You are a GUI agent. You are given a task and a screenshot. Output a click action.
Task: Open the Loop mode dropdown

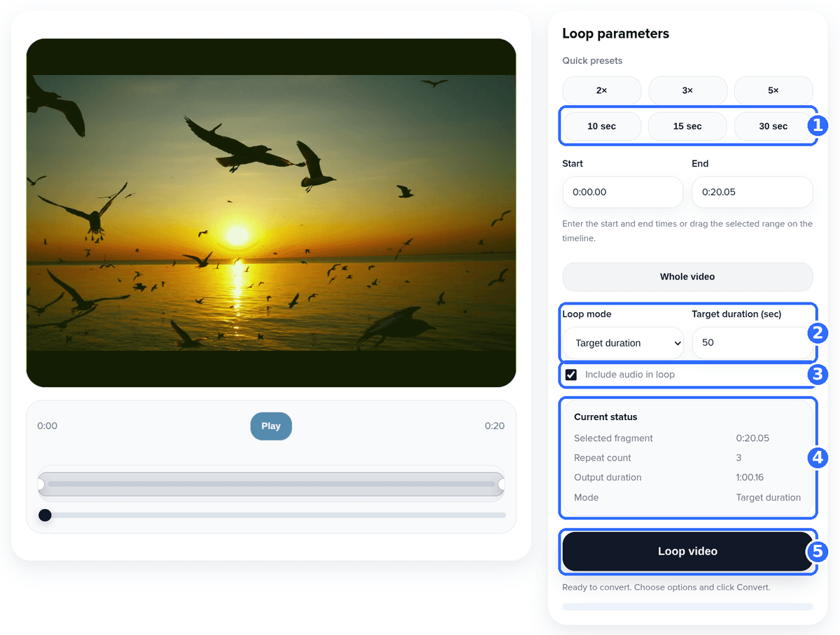tap(623, 343)
